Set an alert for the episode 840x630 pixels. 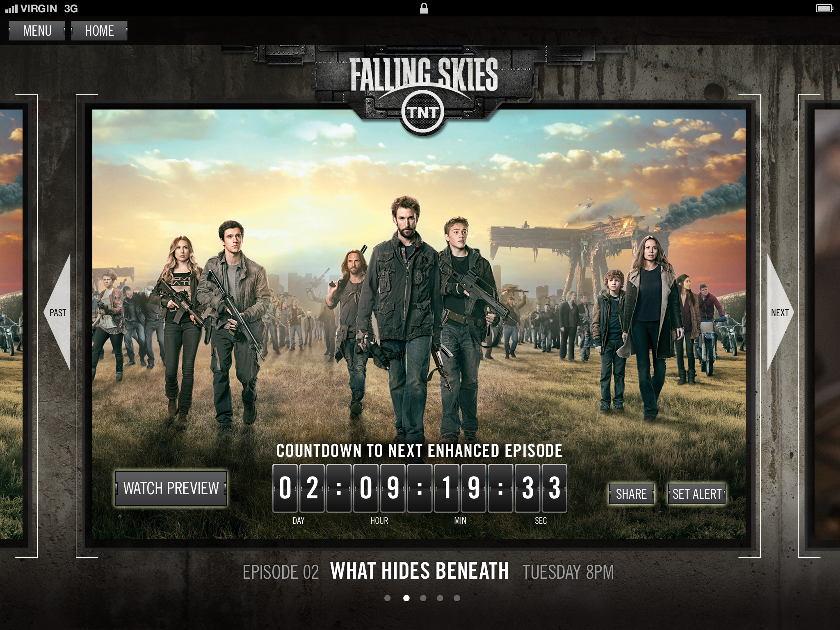click(x=697, y=494)
